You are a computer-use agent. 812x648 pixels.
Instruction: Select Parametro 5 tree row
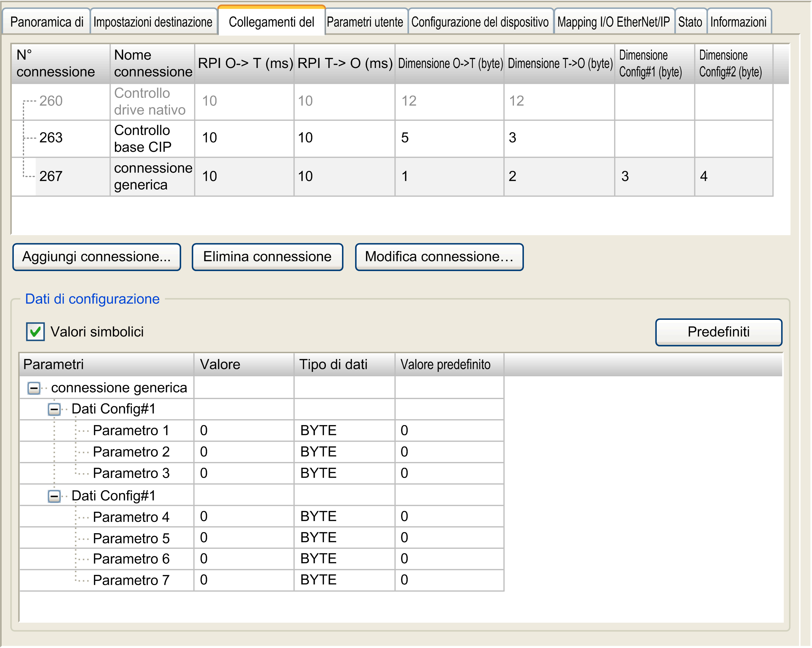coord(262,538)
